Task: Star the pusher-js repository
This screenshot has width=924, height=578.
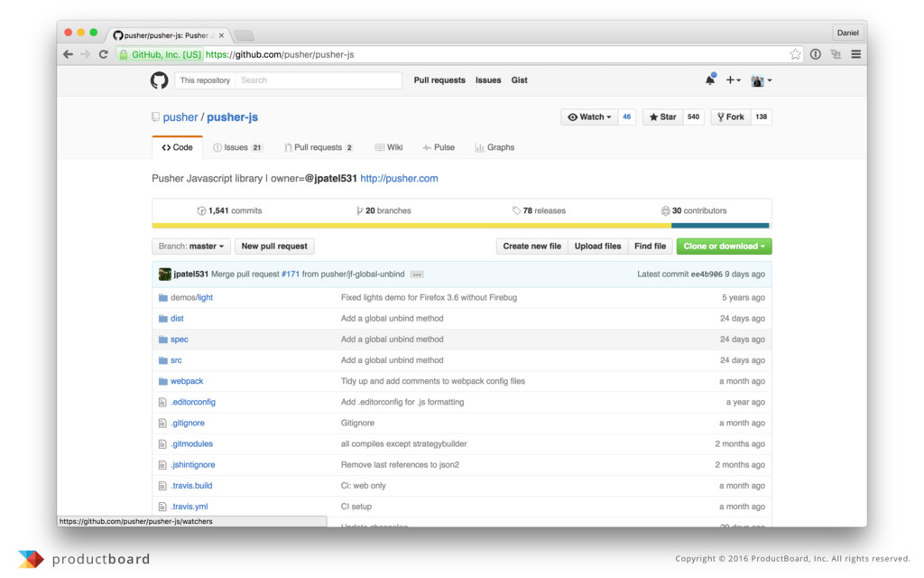Action: click(663, 117)
